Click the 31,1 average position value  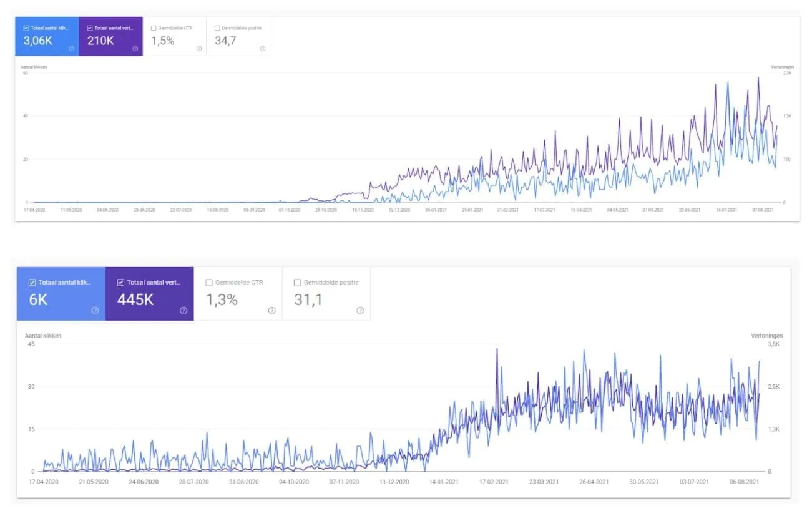click(x=308, y=300)
